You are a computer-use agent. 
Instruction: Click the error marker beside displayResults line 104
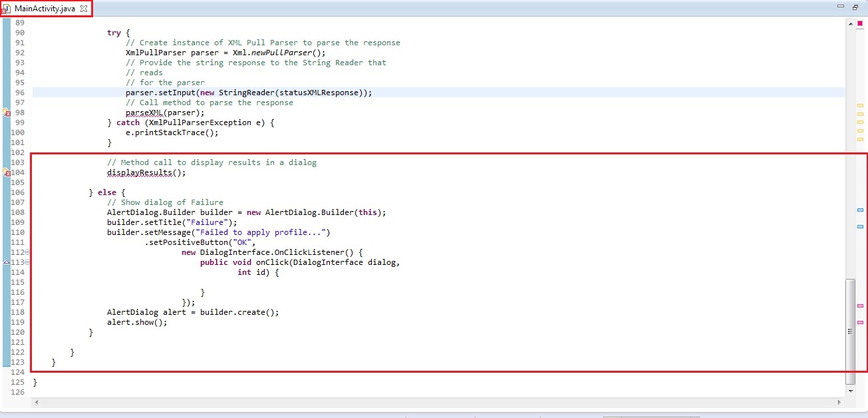[6, 173]
